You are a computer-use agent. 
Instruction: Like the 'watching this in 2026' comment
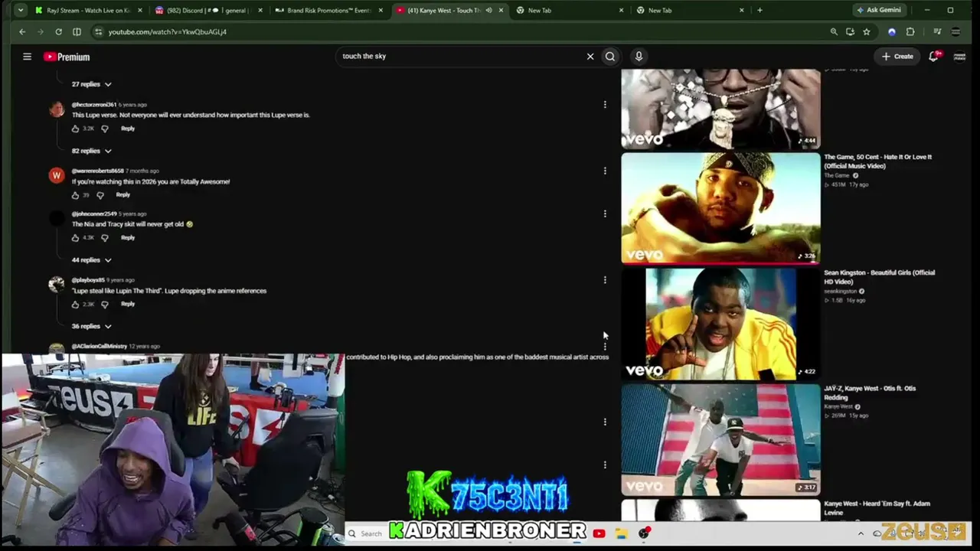point(76,195)
